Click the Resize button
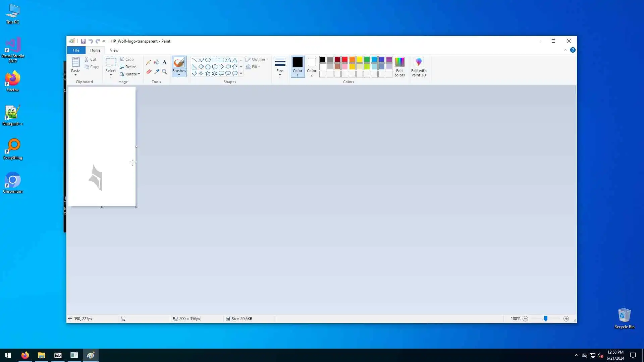The height and width of the screenshot is (362, 644). tap(128, 67)
